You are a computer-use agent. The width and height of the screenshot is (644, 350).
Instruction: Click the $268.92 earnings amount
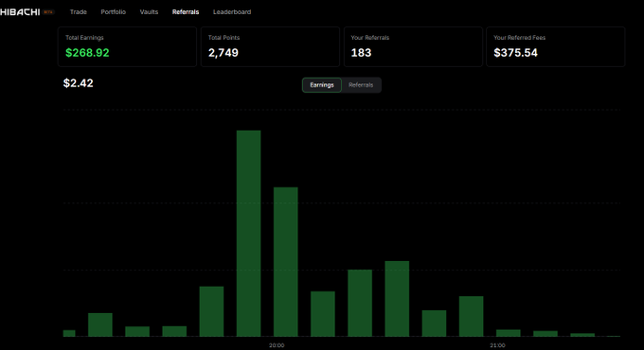tap(87, 53)
